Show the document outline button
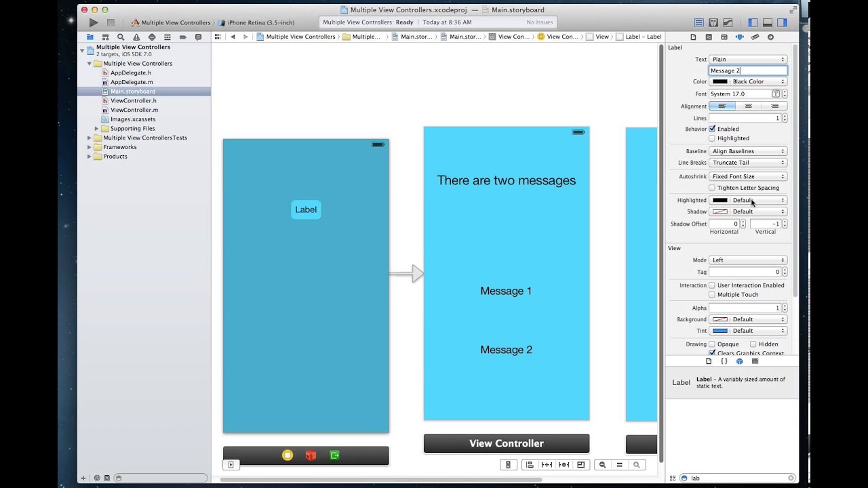 [231, 465]
